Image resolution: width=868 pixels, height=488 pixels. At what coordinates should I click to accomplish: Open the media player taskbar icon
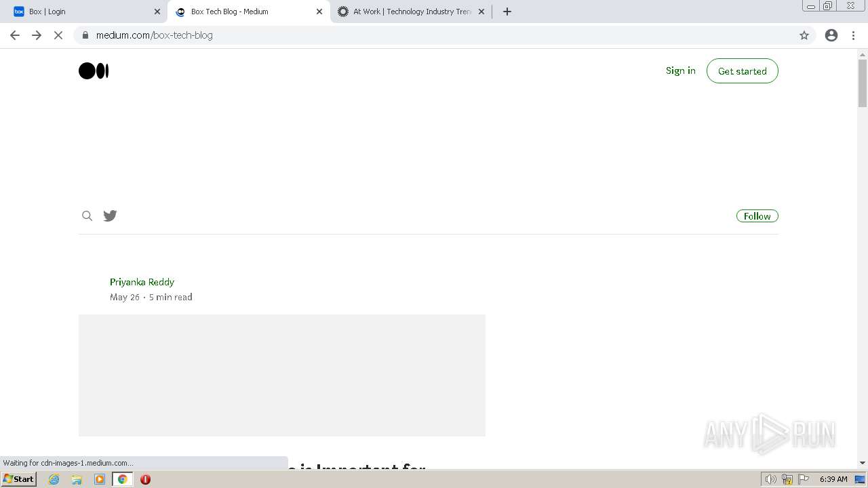100,479
